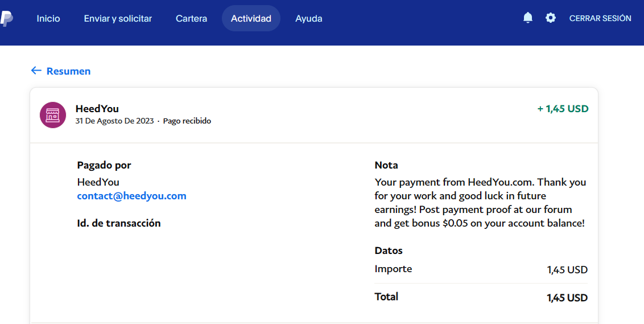Select the Actividad tab

(x=251, y=18)
